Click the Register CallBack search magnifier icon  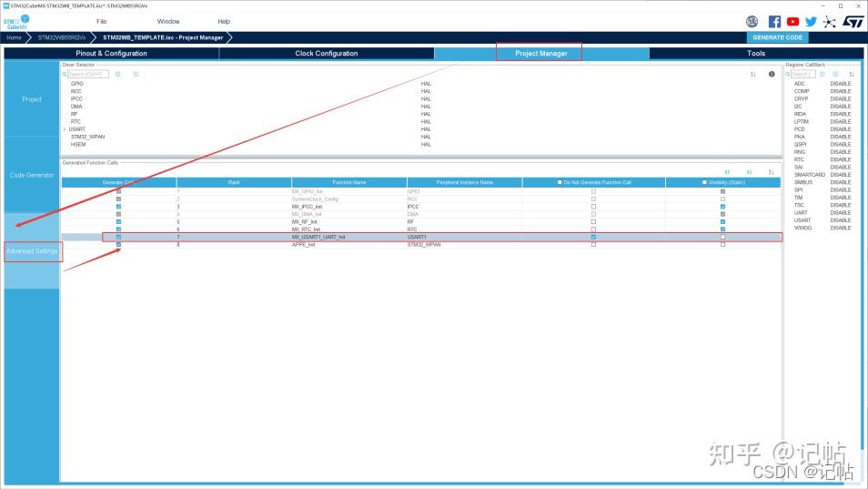pyautogui.click(x=788, y=74)
